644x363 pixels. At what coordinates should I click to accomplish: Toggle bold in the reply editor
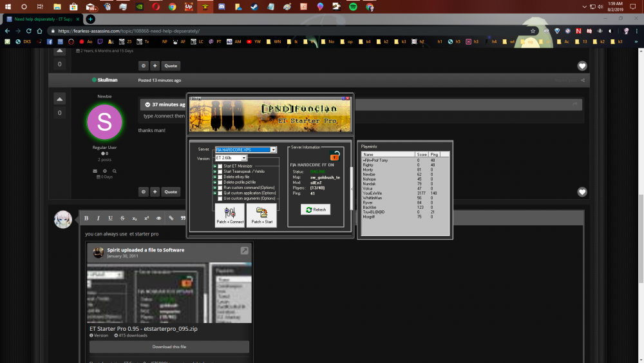click(86, 219)
